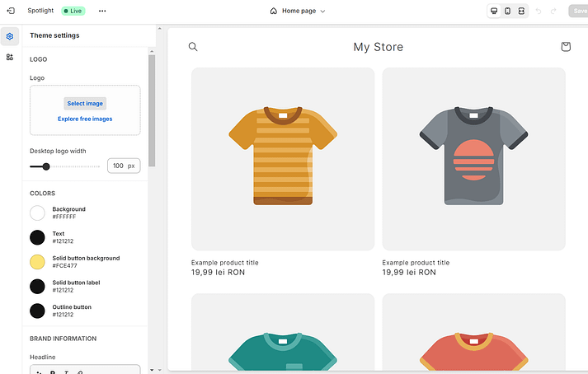Screen dimensions: 588x374
Task: Open the app embeds sidebar icon
Action: 10,57
